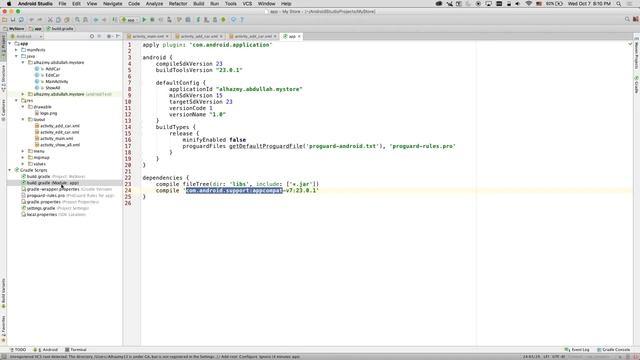Open the Gradle Console tool window
Viewport: 640px width, 360px height.
click(613, 350)
